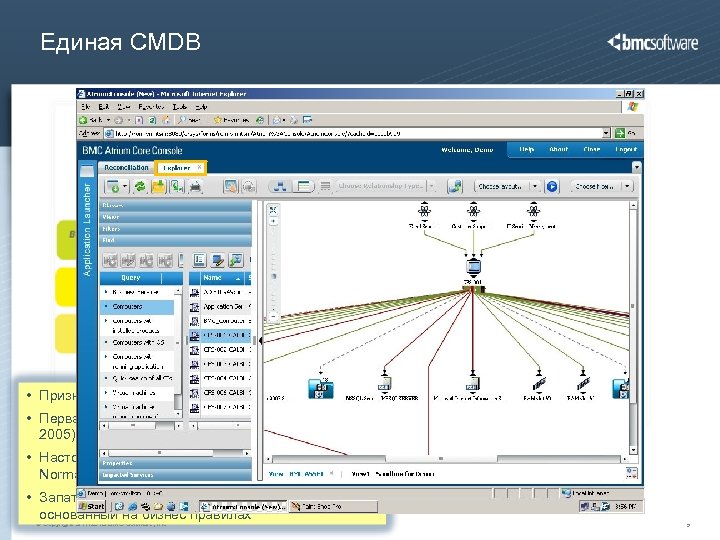Open the Application Launcher sidebar

87,230
